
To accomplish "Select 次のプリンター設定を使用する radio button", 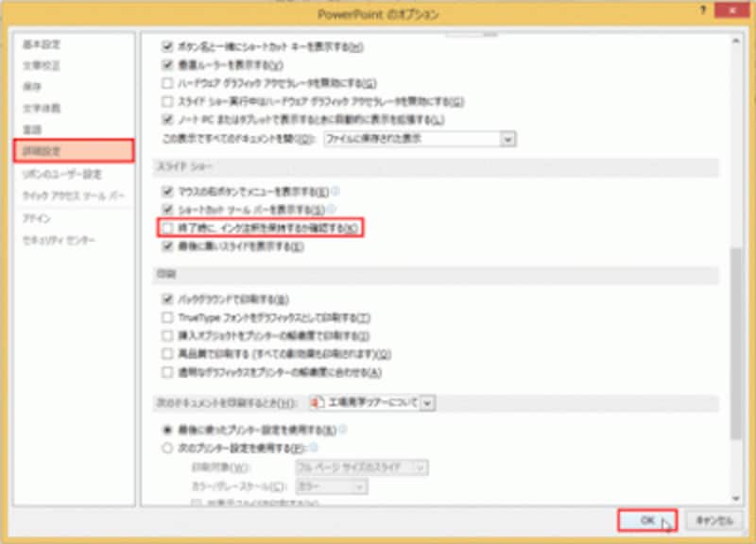I will coord(167,448).
